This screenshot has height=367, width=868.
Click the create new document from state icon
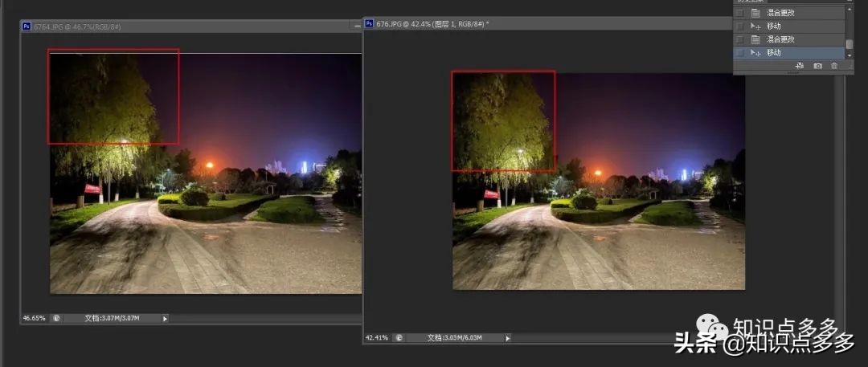pos(800,66)
